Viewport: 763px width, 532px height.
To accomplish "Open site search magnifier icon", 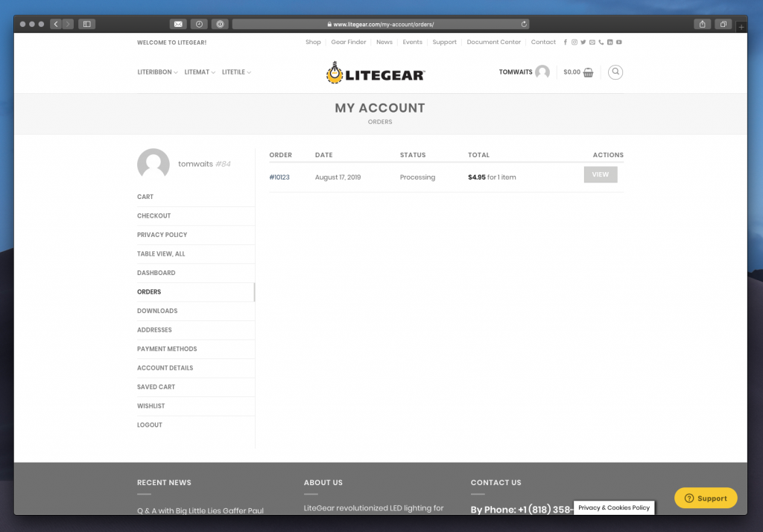I will tap(615, 72).
